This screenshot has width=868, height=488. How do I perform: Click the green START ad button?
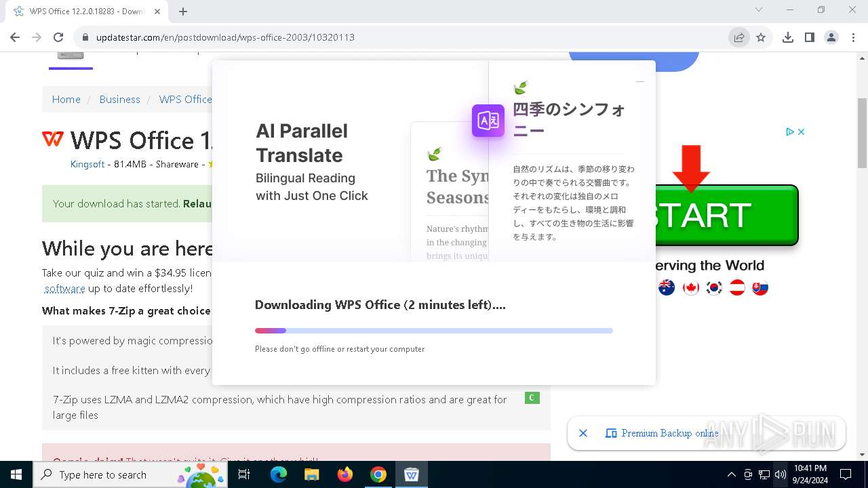(x=727, y=215)
